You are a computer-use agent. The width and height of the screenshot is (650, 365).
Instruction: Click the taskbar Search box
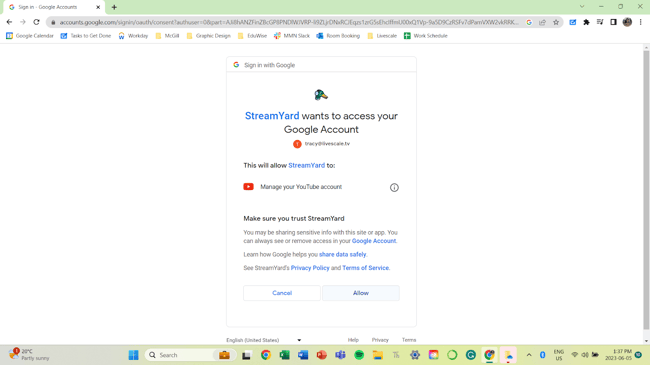tap(191, 355)
